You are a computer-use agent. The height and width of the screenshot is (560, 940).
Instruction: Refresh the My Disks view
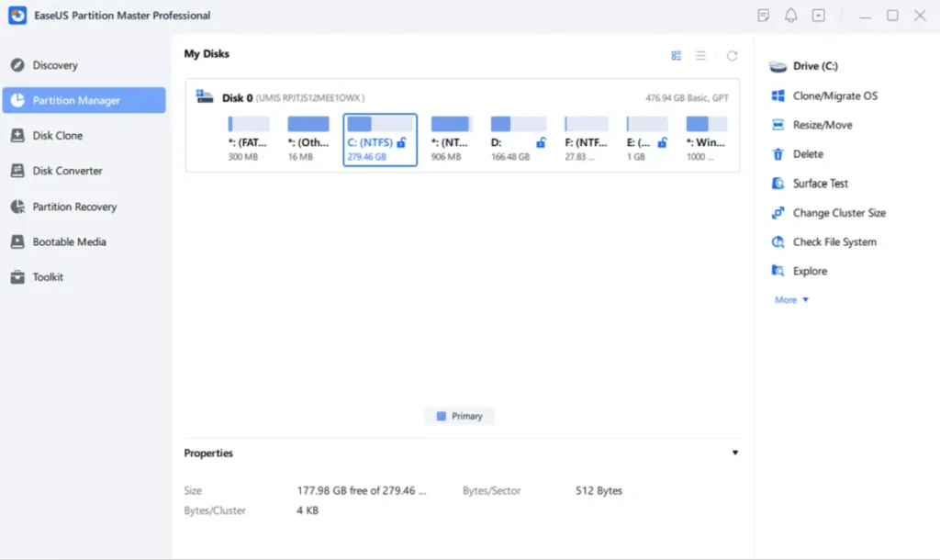[x=732, y=55]
